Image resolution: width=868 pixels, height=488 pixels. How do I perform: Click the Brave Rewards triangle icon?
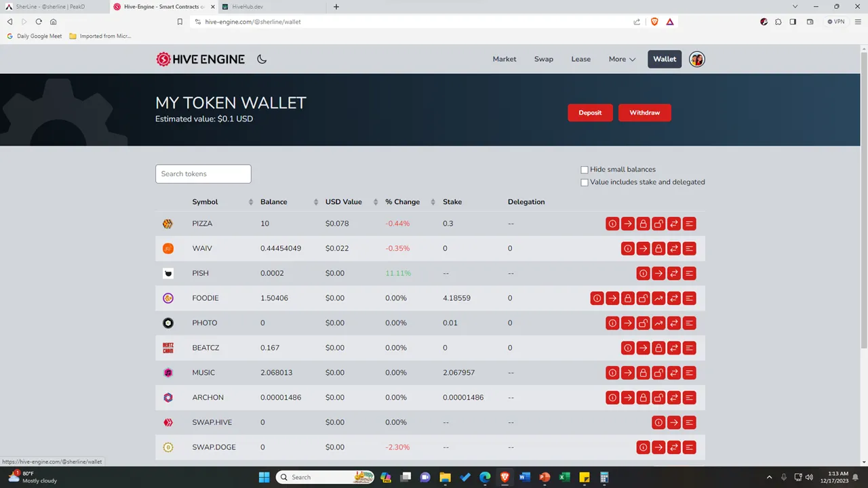coord(670,22)
